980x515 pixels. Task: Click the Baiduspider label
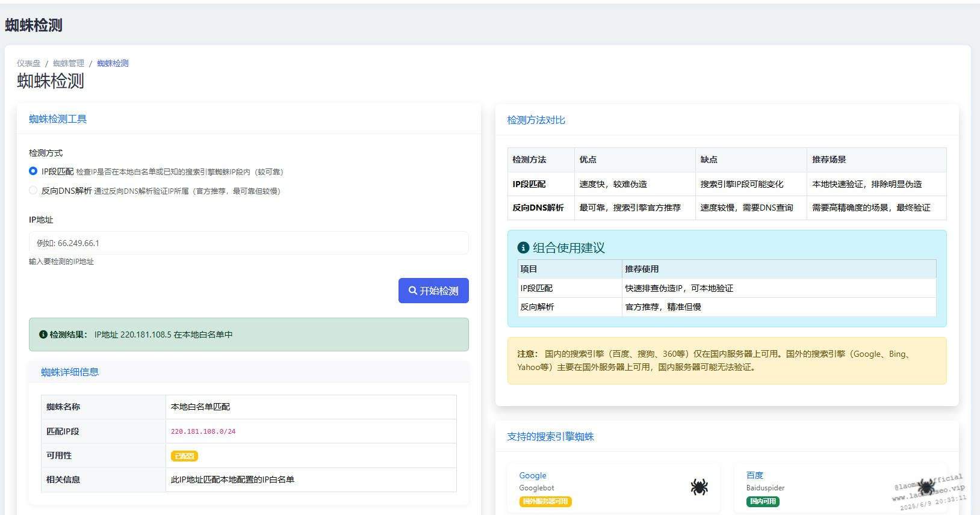point(765,488)
